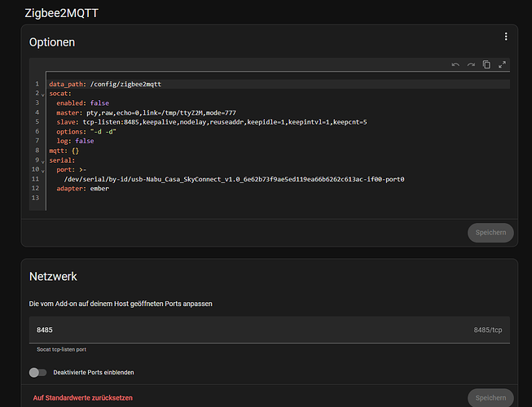Click Auf Standardwerte zurücksetzen

click(x=84, y=397)
